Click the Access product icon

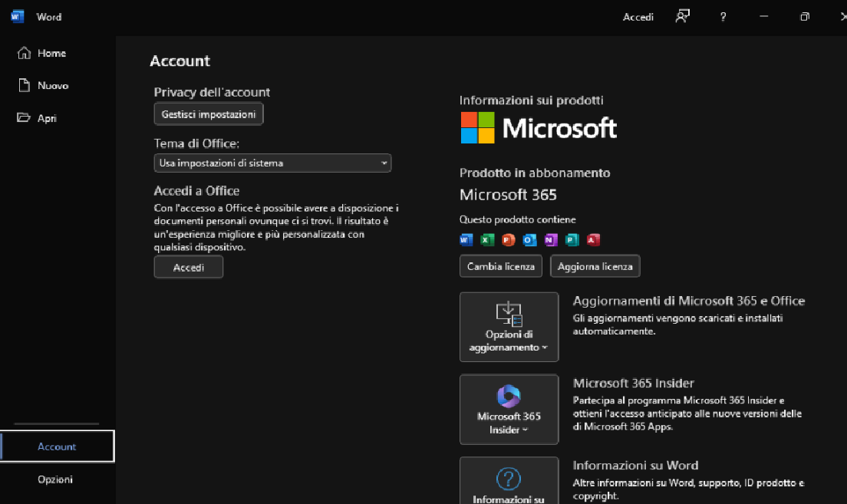(x=593, y=239)
